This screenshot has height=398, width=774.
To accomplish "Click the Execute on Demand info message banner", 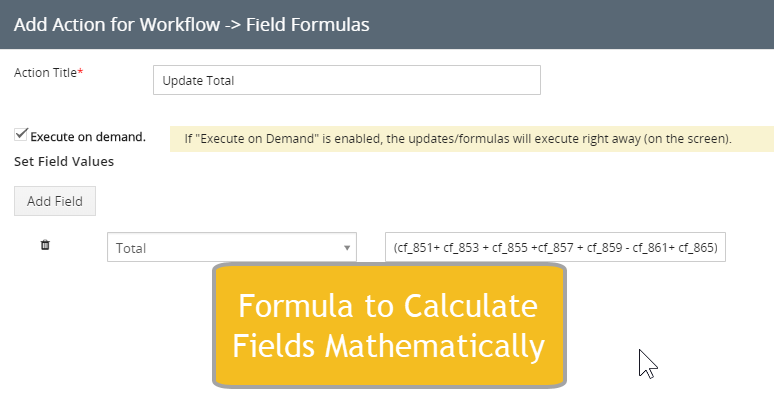I will [472, 139].
